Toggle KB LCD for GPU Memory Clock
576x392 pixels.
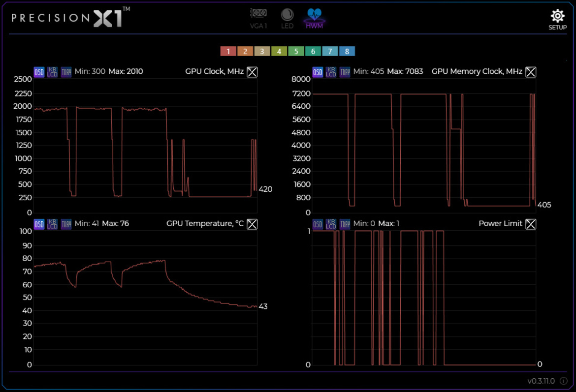tap(331, 72)
